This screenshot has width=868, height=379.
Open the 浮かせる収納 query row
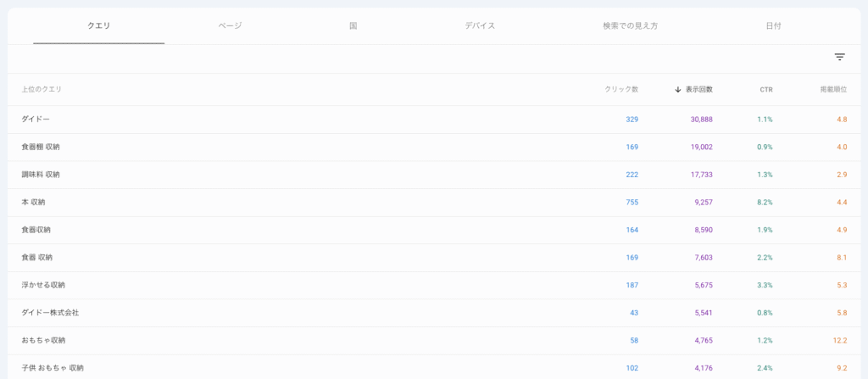click(x=43, y=286)
